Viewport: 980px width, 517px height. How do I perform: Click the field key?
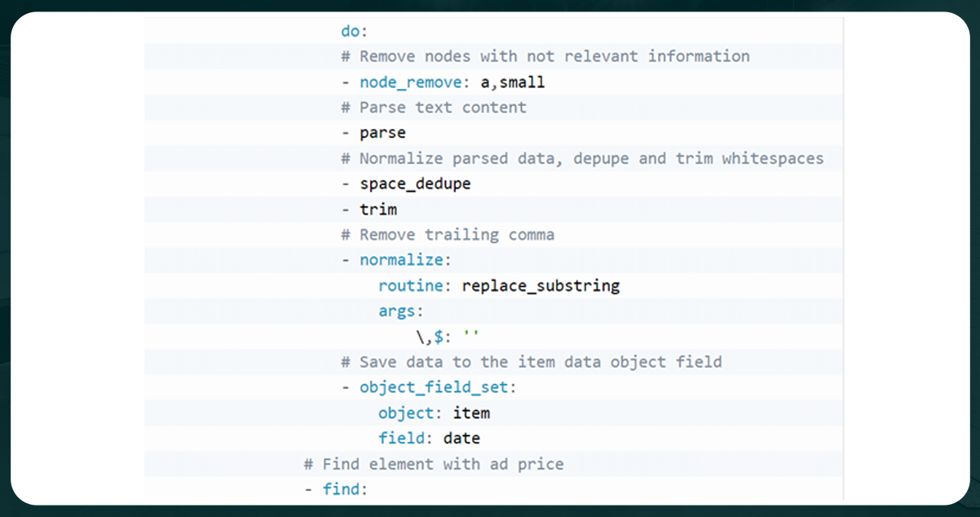click(402, 438)
